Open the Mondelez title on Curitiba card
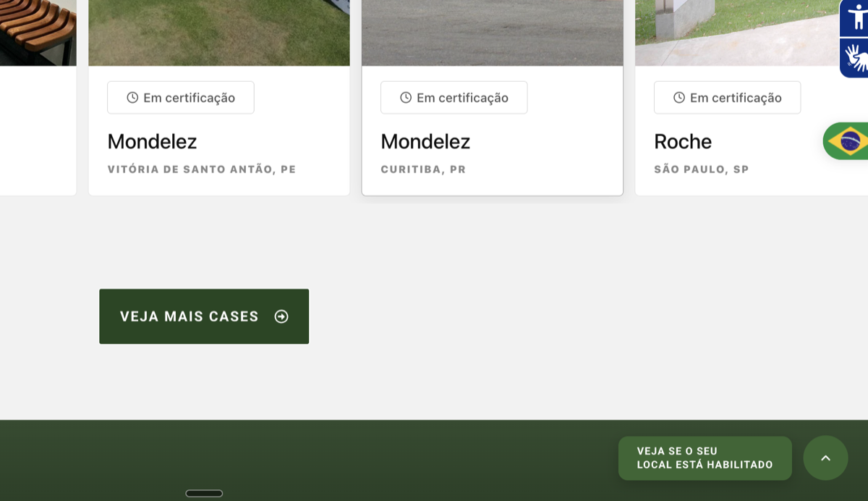This screenshot has width=868, height=501. (x=425, y=141)
